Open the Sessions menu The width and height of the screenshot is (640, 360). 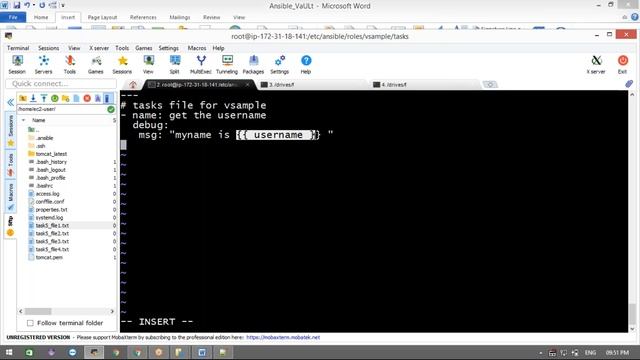coord(49,48)
